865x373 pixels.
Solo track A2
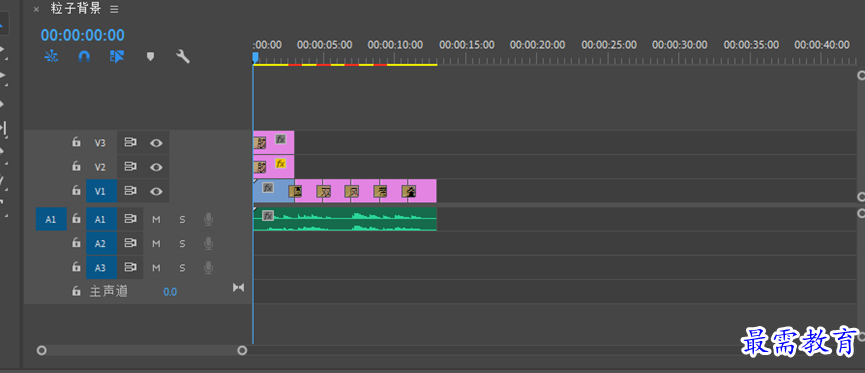[x=182, y=243]
